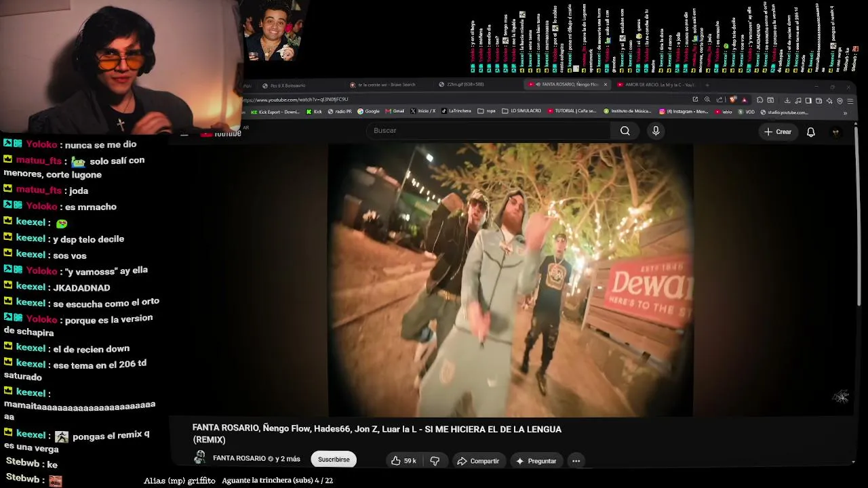Open the LO SIMULACRO bookmarks folder
The image size is (868, 488).
pyautogui.click(x=521, y=111)
